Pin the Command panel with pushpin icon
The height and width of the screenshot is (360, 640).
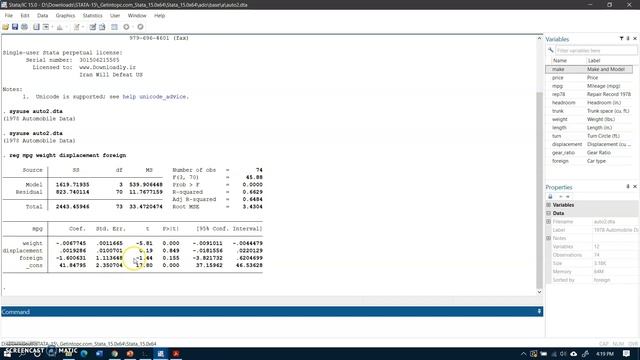[x=539, y=311]
